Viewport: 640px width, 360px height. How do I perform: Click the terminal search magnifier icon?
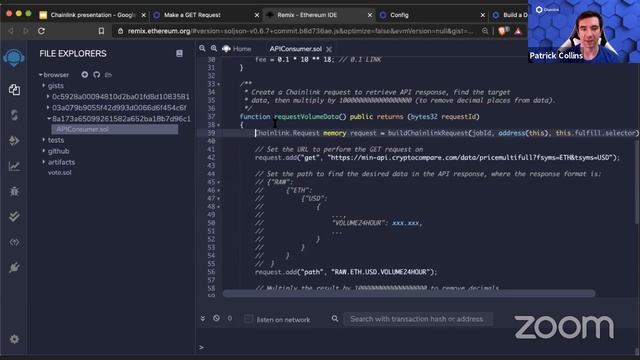(x=335, y=318)
